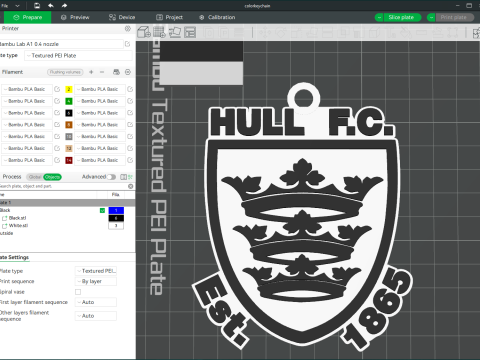Click the Add object cube icon
Screen dimensions: 480x360
pyautogui.click(x=144, y=32)
